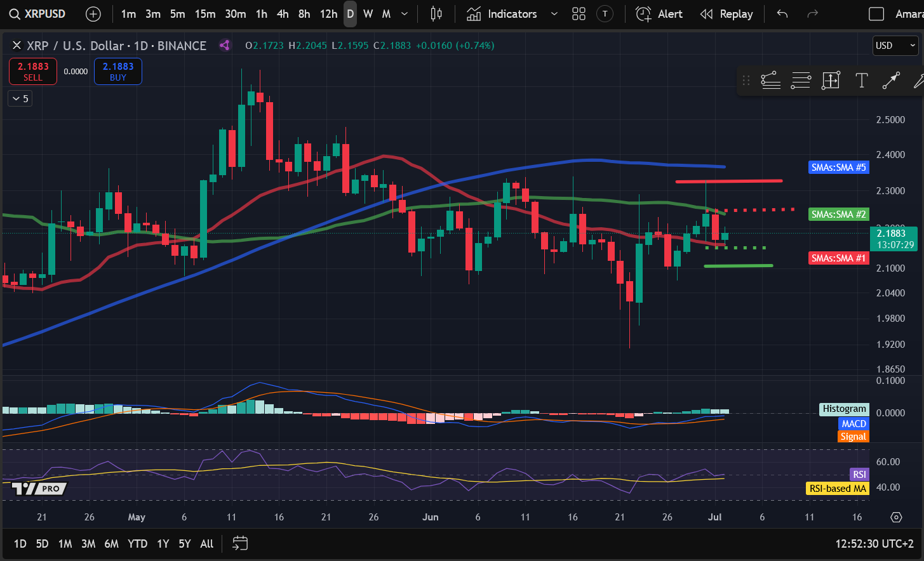This screenshot has width=924, height=561.
Task: Set chart interval to 12h
Action: [328, 14]
